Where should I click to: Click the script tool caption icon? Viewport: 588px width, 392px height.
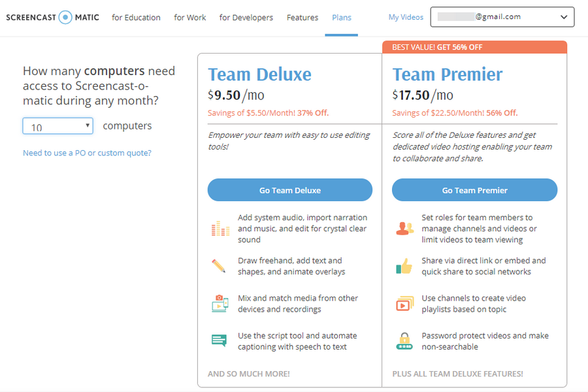tap(219, 340)
